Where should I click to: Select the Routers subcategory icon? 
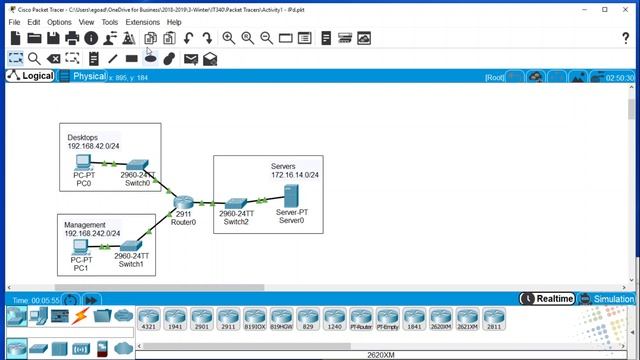[17, 349]
